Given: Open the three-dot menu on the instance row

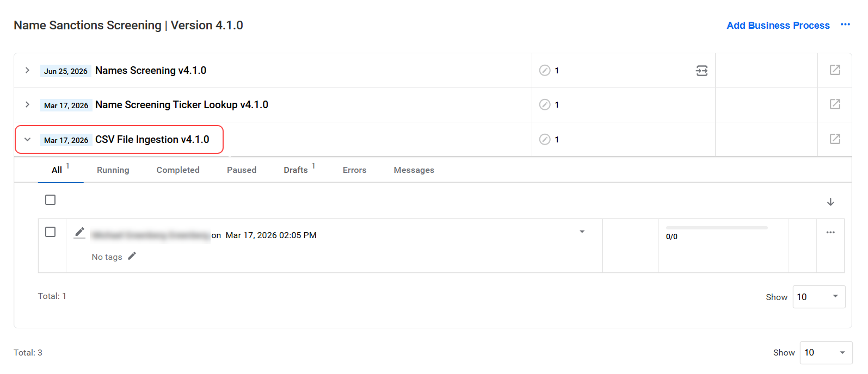Looking at the screenshot, I should pyautogui.click(x=830, y=232).
